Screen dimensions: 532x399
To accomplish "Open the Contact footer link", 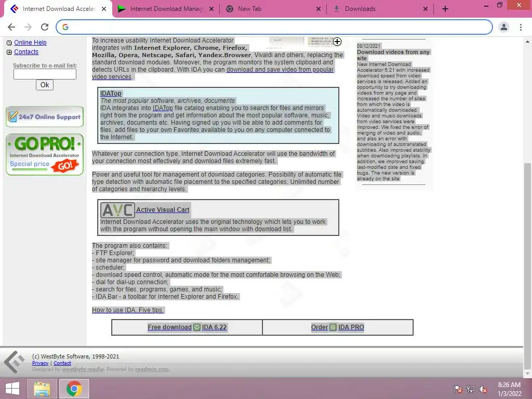I will click(x=62, y=363).
